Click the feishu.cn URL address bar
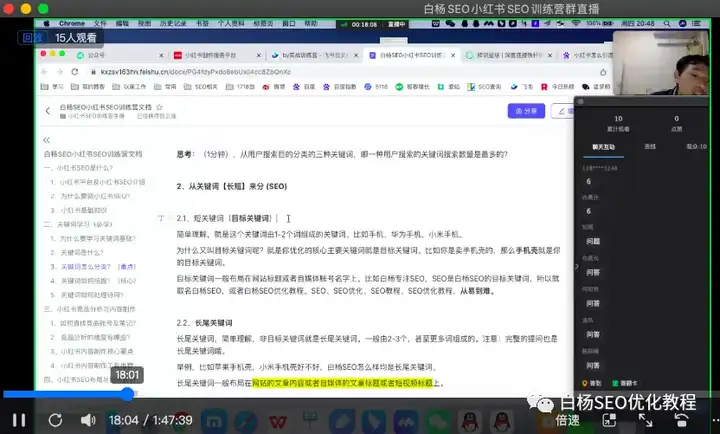720x434 pixels. pyautogui.click(x=342, y=72)
